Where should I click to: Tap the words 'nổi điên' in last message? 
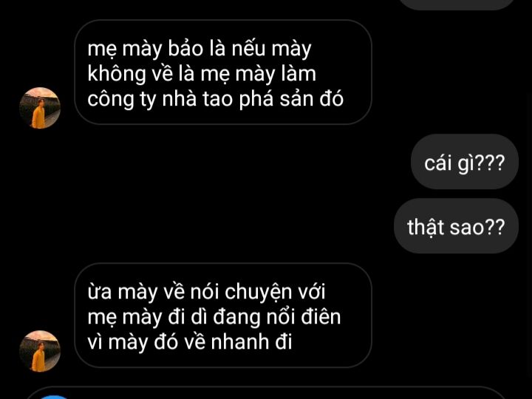[304, 316]
